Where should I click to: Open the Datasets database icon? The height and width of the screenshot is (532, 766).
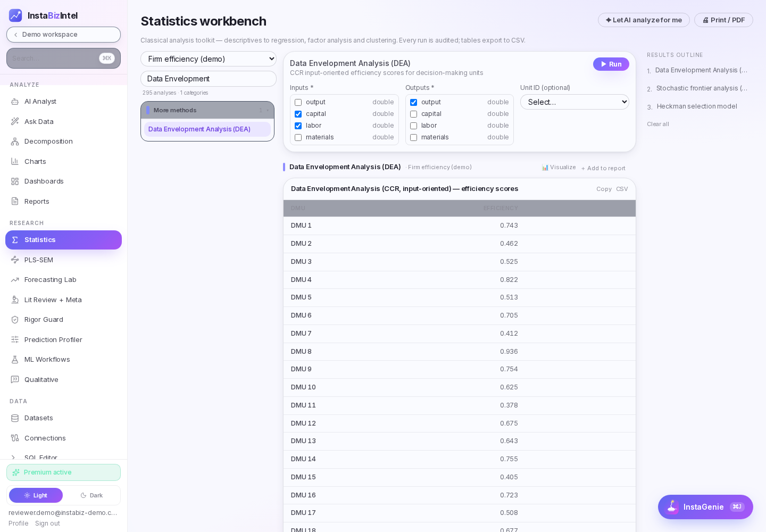15,418
